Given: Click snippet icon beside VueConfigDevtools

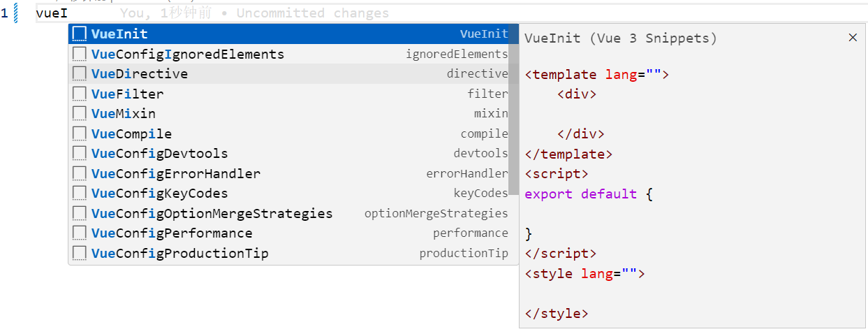Looking at the screenshot, I should [x=80, y=153].
